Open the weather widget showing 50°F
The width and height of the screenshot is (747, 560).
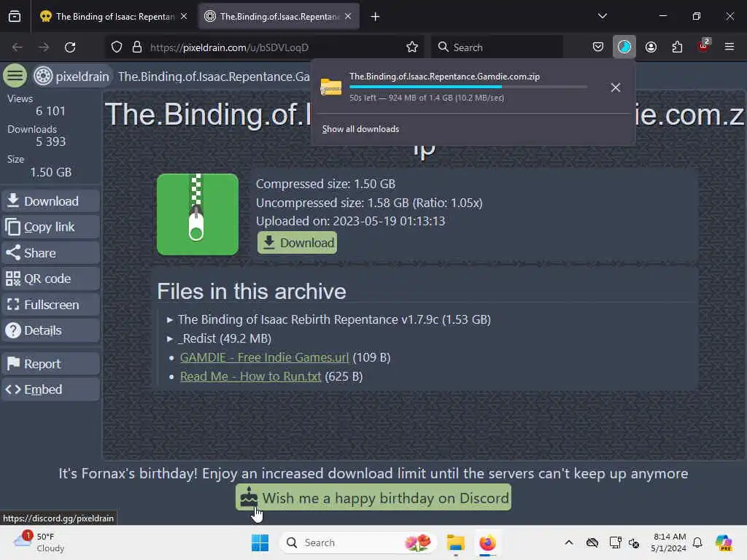(x=39, y=542)
